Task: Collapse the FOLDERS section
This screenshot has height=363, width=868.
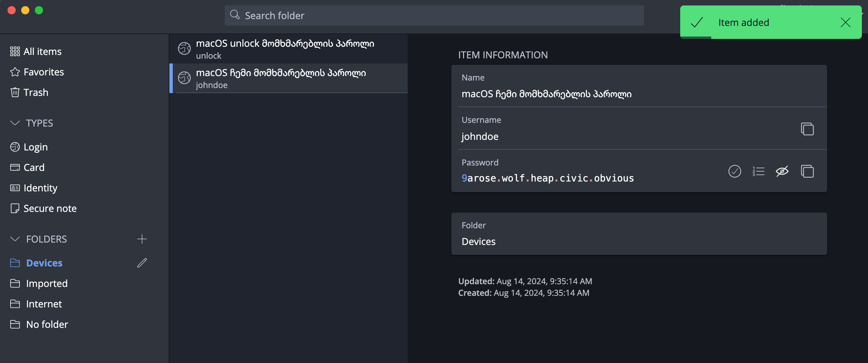Action: pyautogui.click(x=15, y=239)
